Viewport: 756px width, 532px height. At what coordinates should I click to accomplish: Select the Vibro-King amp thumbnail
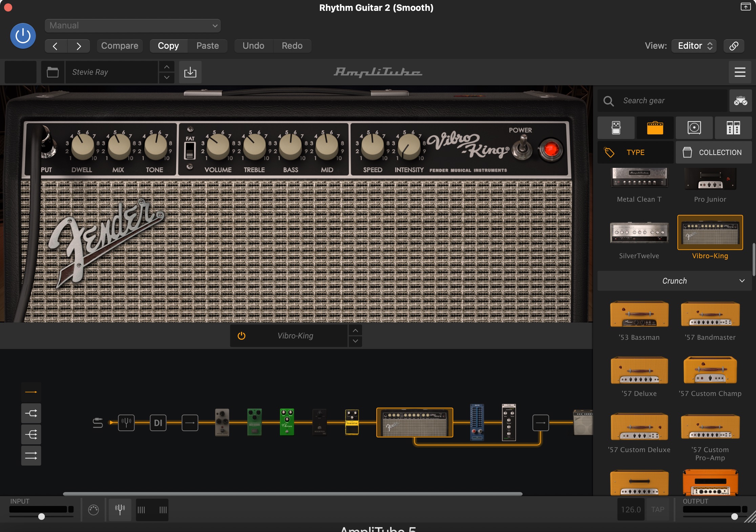point(710,232)
